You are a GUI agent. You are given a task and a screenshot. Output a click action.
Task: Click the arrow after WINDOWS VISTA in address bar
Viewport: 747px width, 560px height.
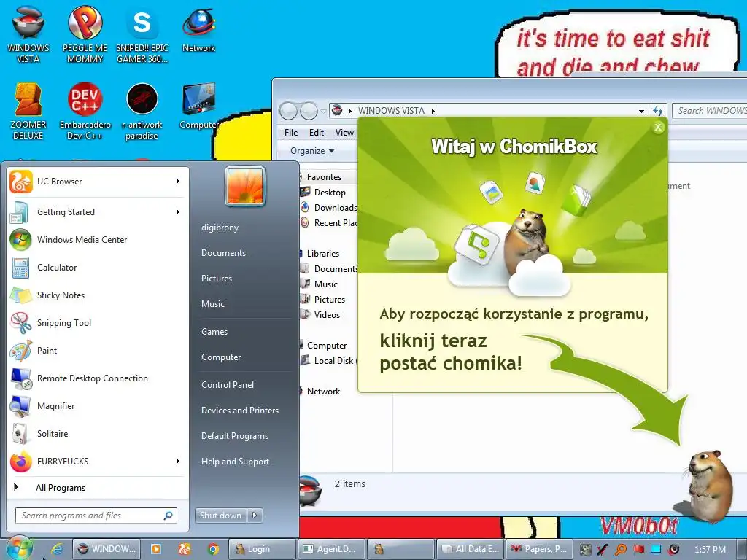click(433, 111)
